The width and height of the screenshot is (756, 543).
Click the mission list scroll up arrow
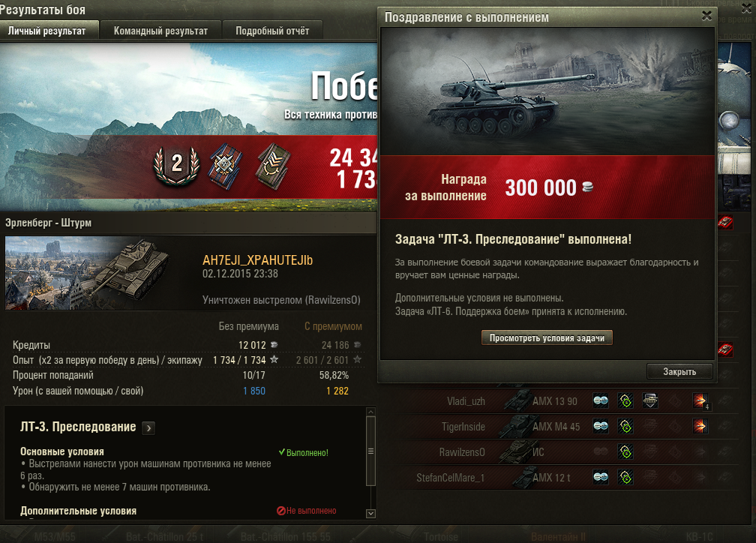tap(370, 412)
